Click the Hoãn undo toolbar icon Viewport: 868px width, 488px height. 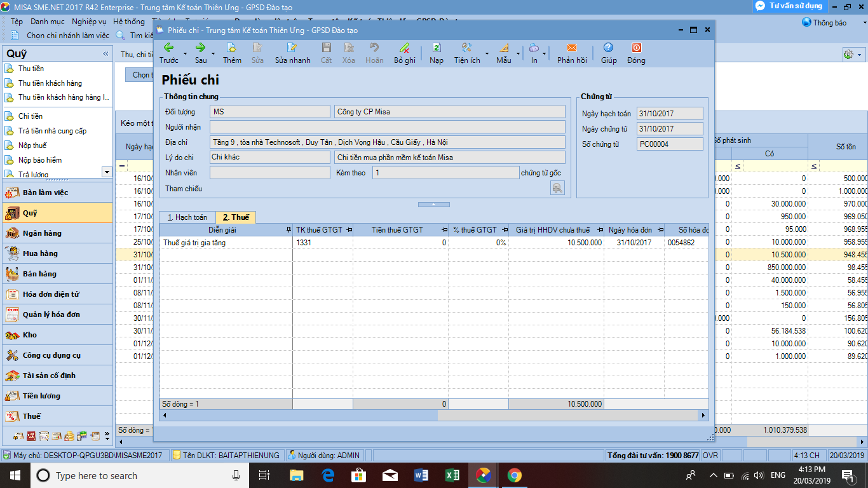tap(374, 48)
